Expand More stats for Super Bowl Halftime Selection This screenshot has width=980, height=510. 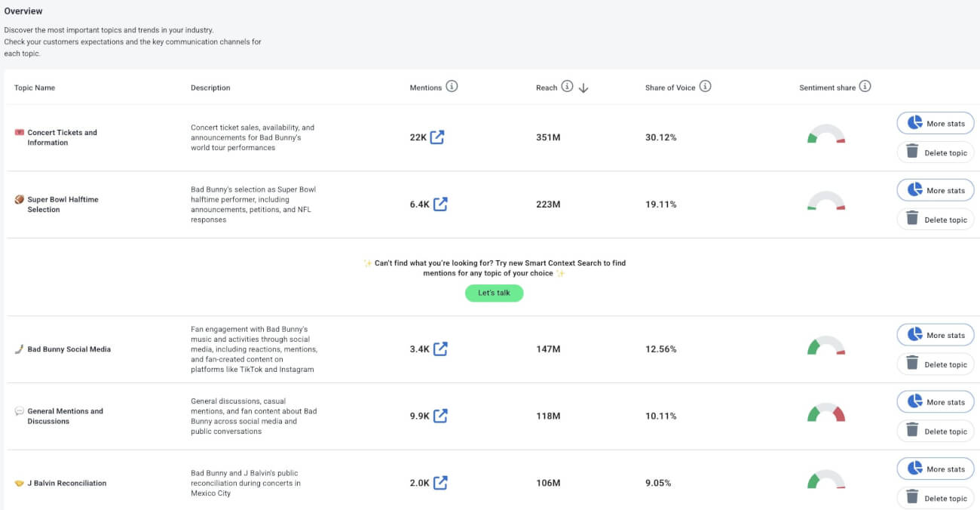(935, 189)
